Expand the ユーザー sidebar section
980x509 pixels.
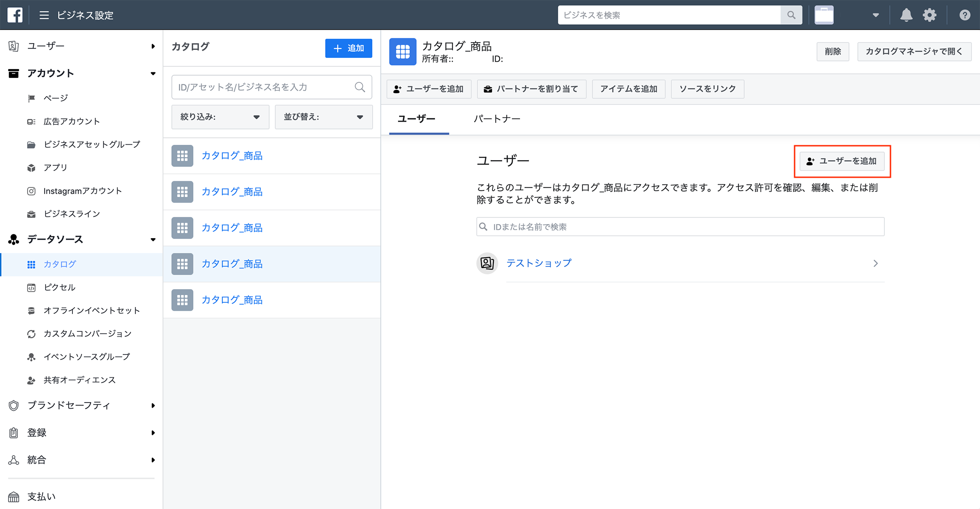coord(153,46)
